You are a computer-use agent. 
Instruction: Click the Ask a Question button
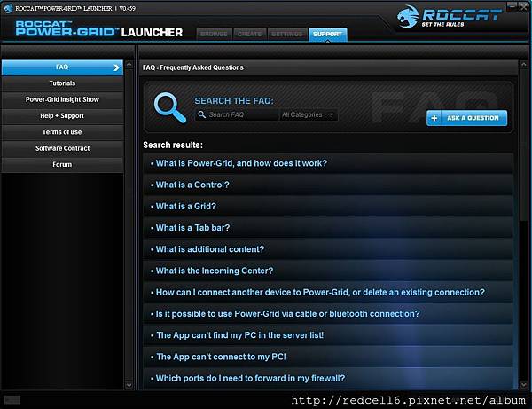[x=467, y=118]
